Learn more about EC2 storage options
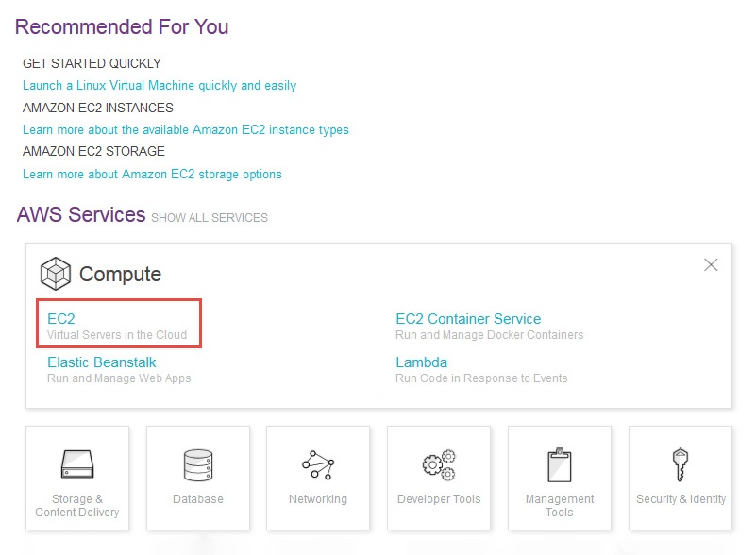This screenshot has width=756, height=555. tap(152, 175)
